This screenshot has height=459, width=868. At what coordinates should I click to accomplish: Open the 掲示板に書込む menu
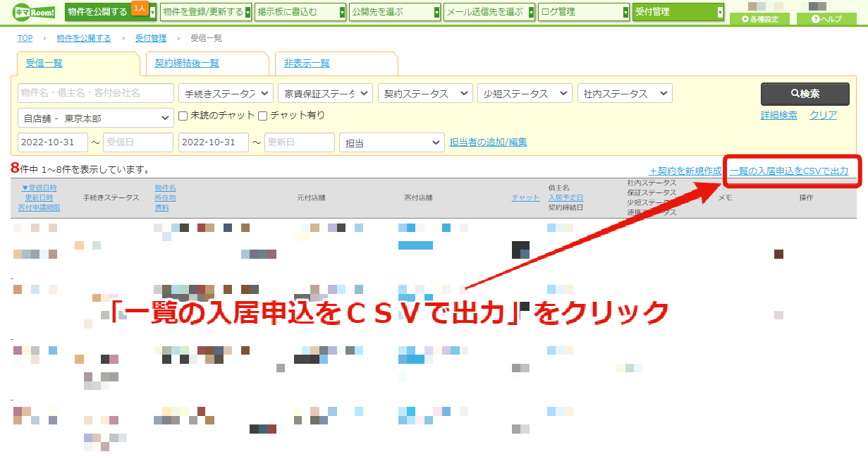tap(300, 12)
